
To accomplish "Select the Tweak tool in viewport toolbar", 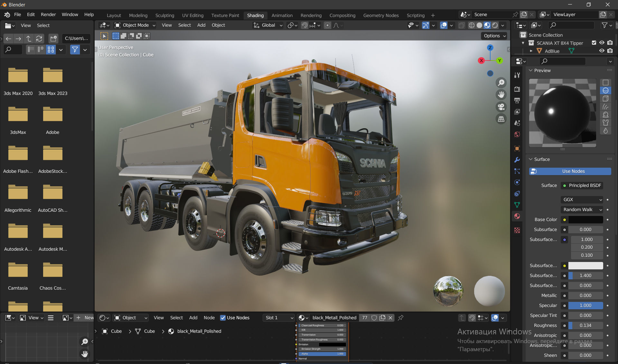I will click(x=104, y=36).
